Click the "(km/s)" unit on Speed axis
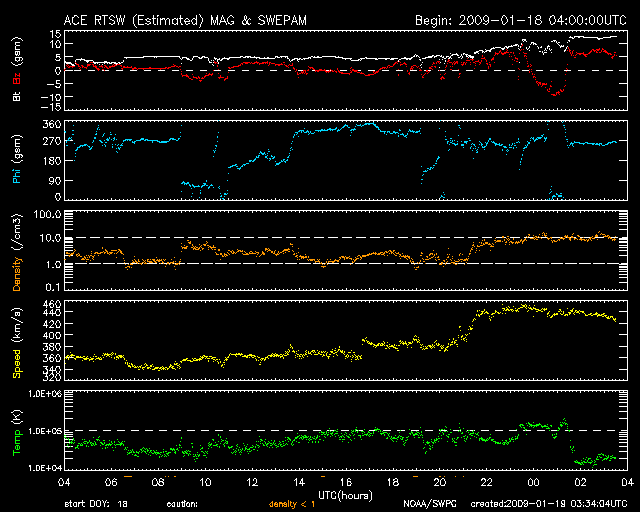Screen dimensions: 640x512 [x=17, y=325]
